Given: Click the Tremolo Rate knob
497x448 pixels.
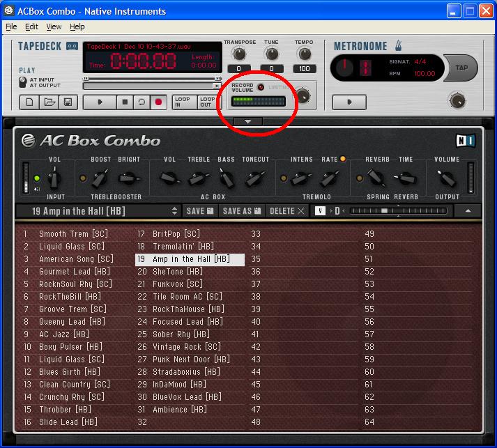Looking at the screenshot, I should (329, 178).
